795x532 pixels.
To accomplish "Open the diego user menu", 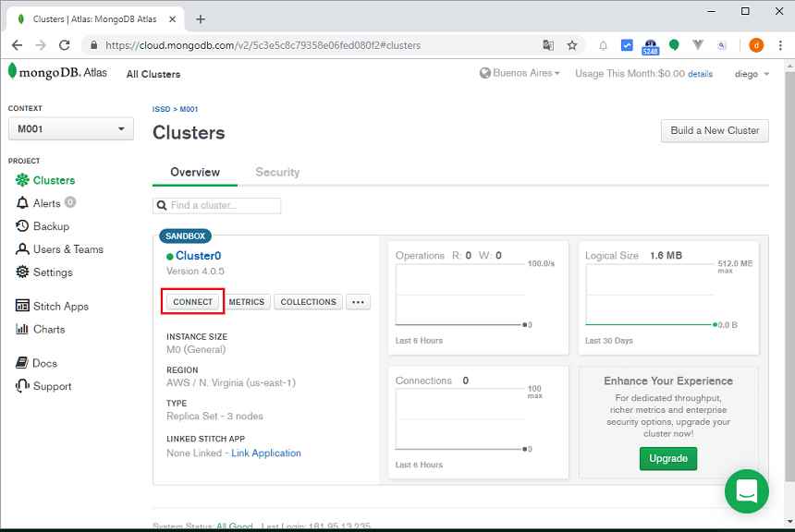I will coord(752,74).
